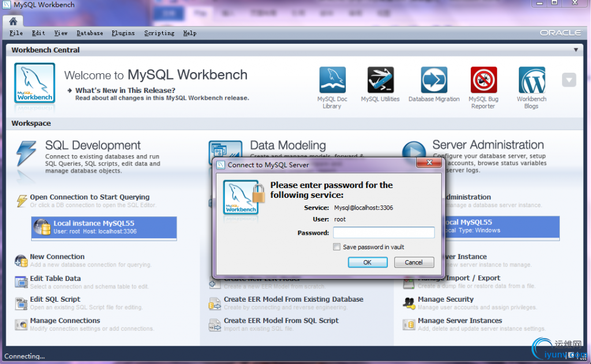The height and width of the screenshot is (364, 591).
Task: Open the MySQL Doc Library shortcut icon
Action: pos(332,80)
